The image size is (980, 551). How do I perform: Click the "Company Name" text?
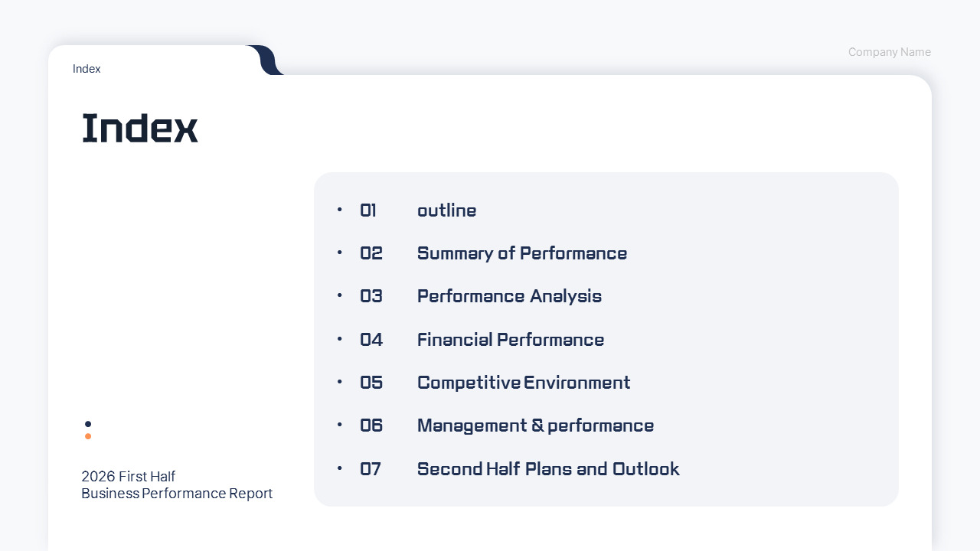[889, 52]
